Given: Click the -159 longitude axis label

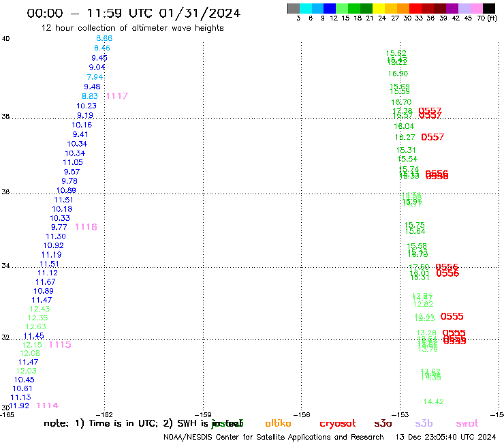Looking at the screenshot, I should (203, 415).
